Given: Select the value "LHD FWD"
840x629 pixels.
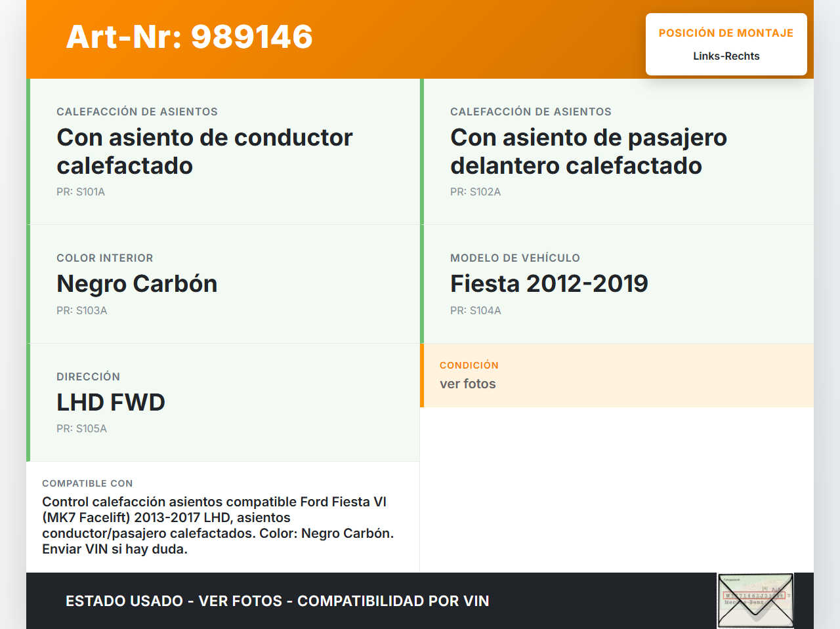Looking at the screenshot, I should 111,402.
